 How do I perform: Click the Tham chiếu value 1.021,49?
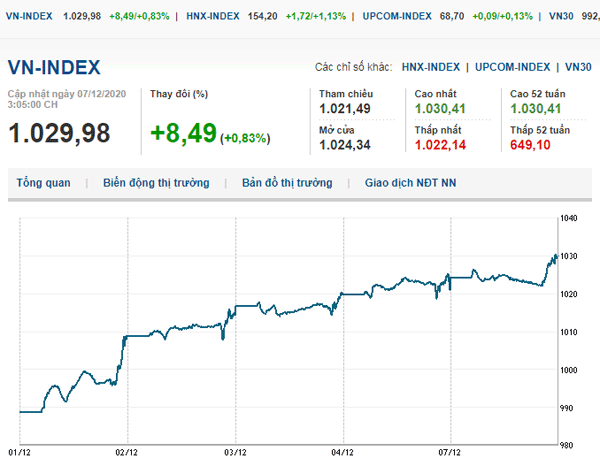[345, 109]
